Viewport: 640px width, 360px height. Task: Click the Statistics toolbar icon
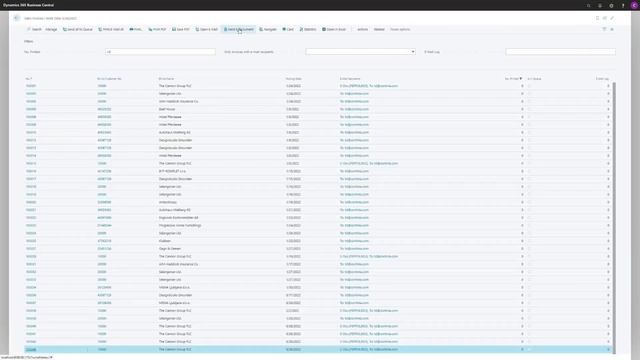click(x=301, y=29)
